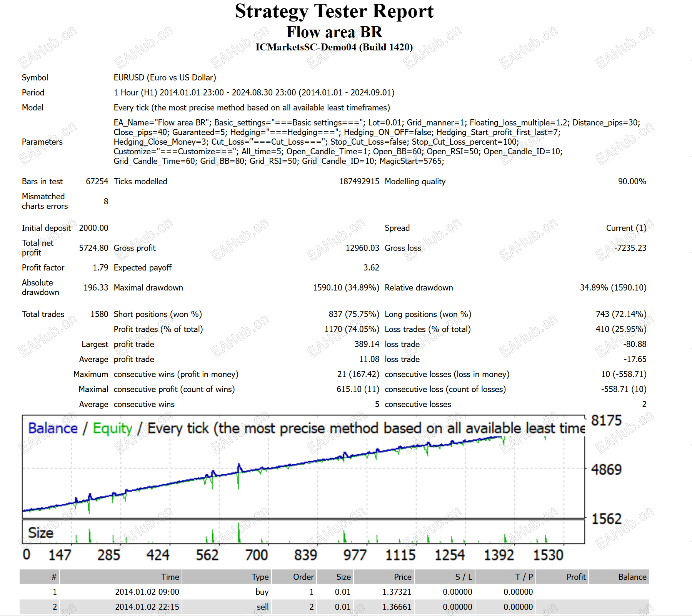Click the EURUSD (Euro vs US Dollar) value
Screen dimensions: 692x616
[165, 78]
